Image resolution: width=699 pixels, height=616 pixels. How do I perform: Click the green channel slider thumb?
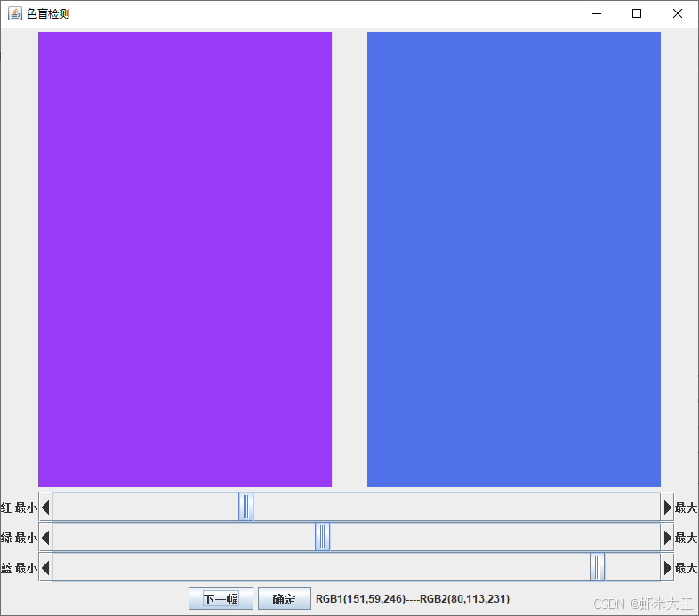(322, 537)
